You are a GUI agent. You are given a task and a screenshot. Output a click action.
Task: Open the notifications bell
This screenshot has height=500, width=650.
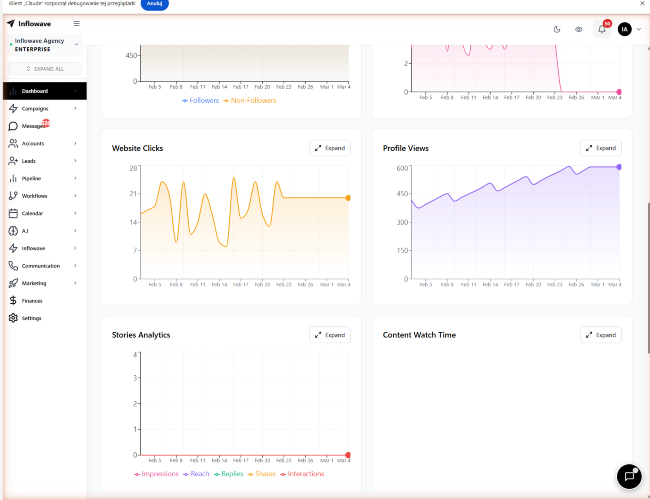pyautogui.click(x=602, y=29)
